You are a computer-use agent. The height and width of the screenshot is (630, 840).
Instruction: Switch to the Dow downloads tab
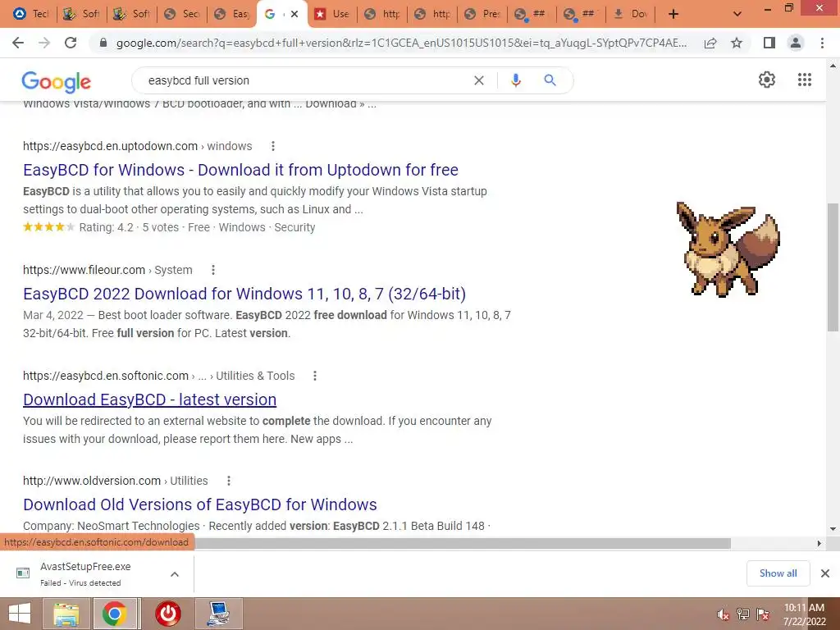click(631, 14)
